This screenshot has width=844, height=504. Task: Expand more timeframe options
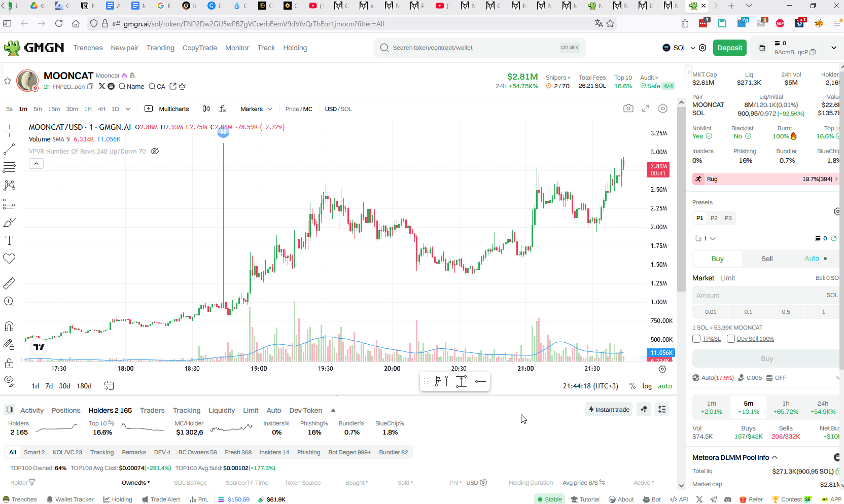click(x=128, y=109)
